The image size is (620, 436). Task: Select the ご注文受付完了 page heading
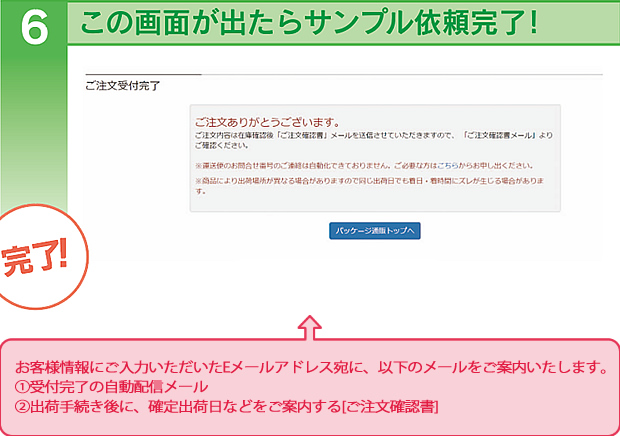coord(123,87)
